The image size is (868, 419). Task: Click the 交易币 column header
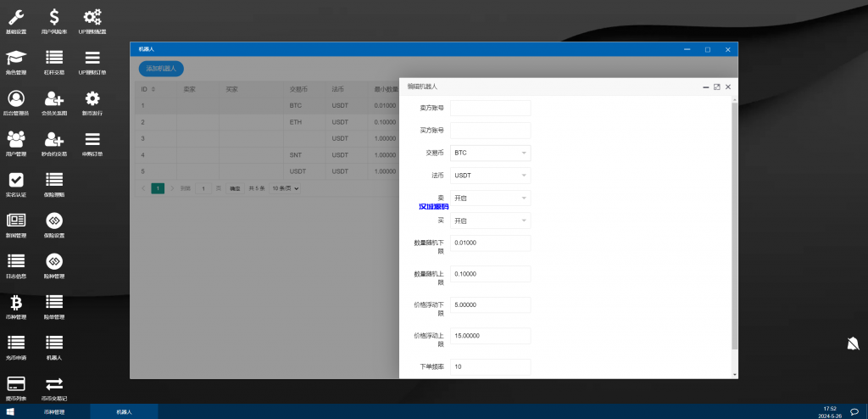[x=304, y=89]
